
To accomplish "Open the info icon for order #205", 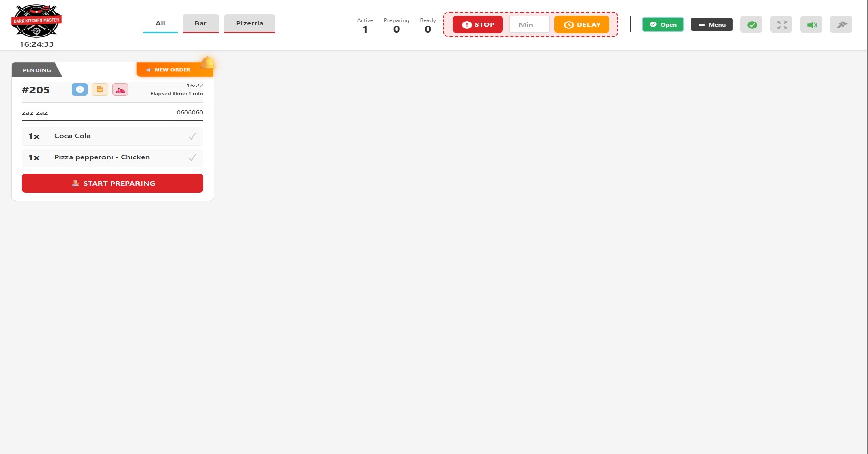I will point(80,90).
